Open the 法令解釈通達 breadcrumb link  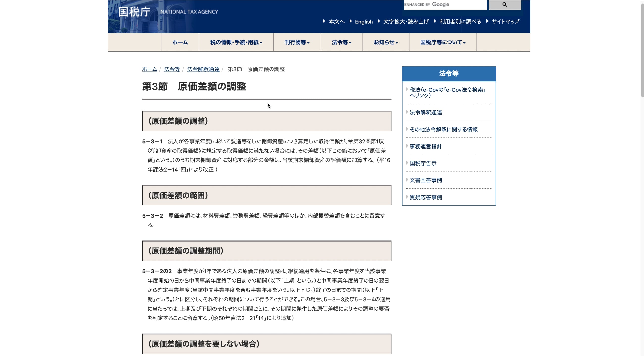click(203, 69)
